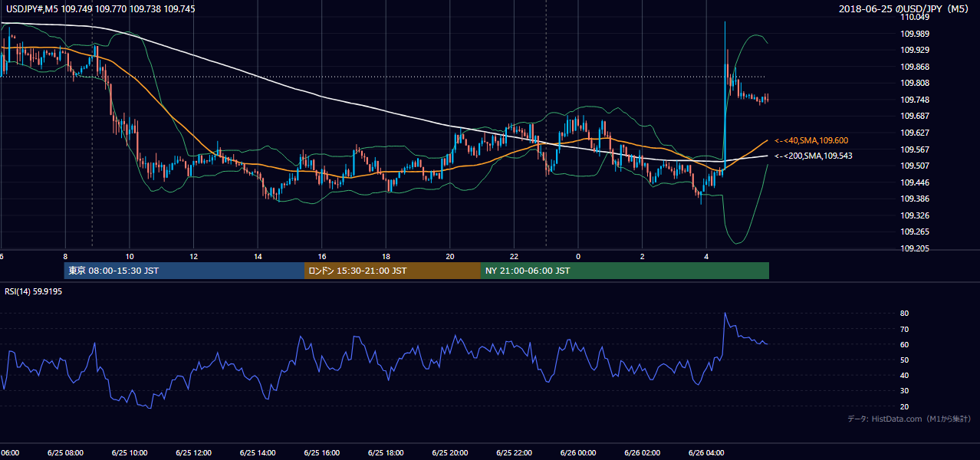Click the 6/25 08:00 date label
This screenshot has width=980, height=460.
(x=65, y=452)
